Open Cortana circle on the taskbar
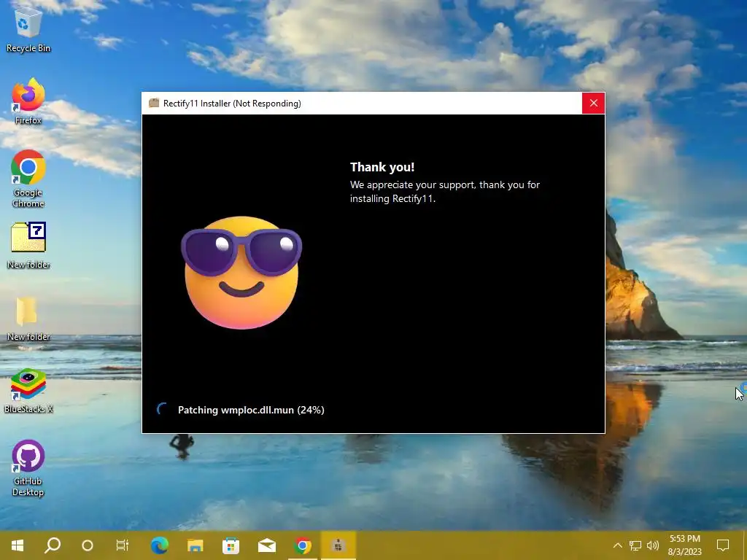Image resolution: width=747 pixels, height=560 pixels. [88, 545]
